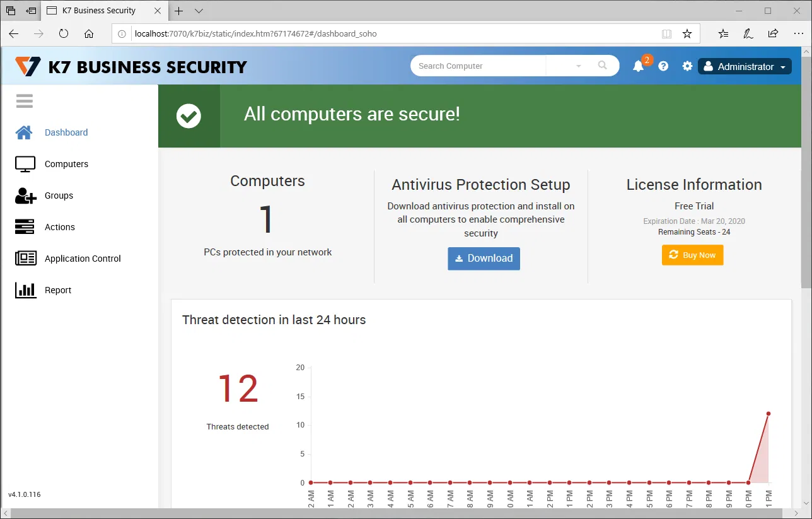
Task: Click the notifications bell icon
Action: point(638,66)
